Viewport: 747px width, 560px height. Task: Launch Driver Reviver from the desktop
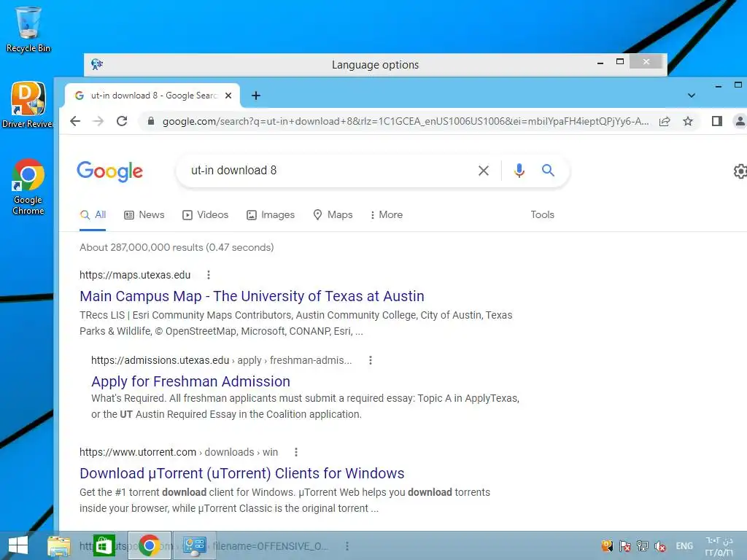[x=28, y=105]
